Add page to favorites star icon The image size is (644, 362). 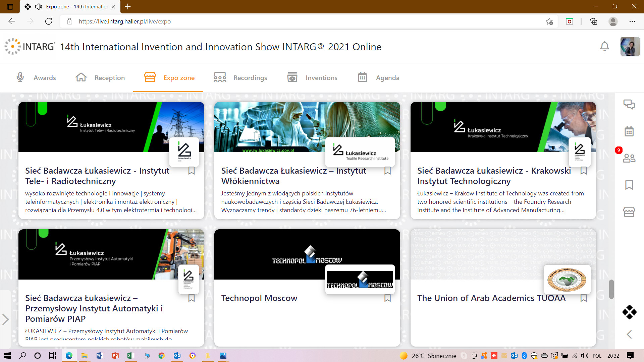[549, 21]
